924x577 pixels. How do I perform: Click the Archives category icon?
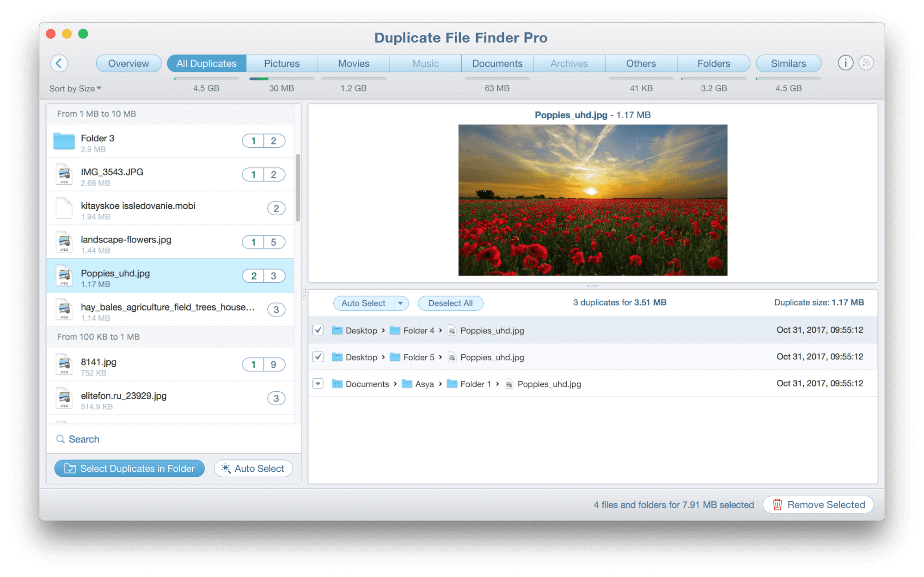pyautogui.click(x=568, y=63)
